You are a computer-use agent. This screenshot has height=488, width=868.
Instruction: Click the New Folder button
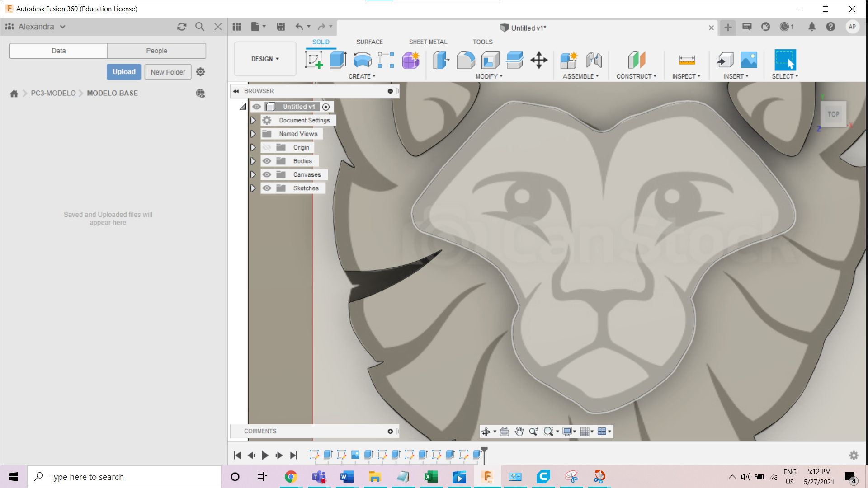(x=168, y=72)
